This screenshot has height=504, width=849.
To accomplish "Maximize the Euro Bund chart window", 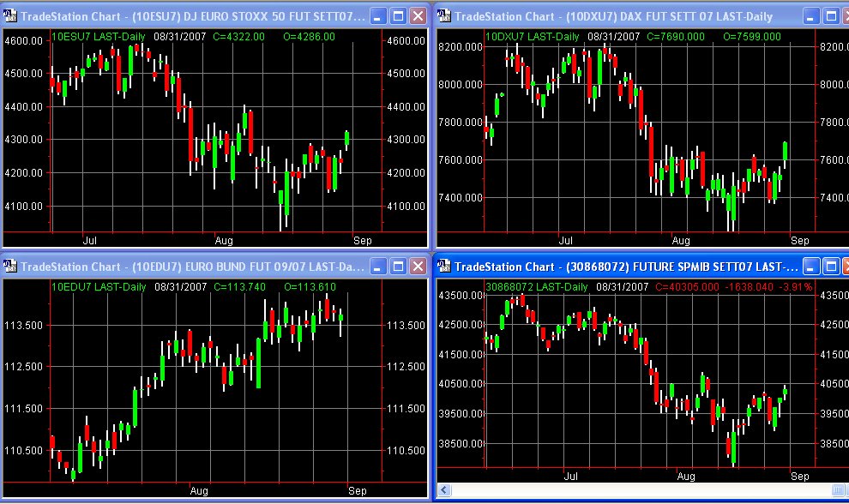I will pyautogui.click(x=397, y=266).
